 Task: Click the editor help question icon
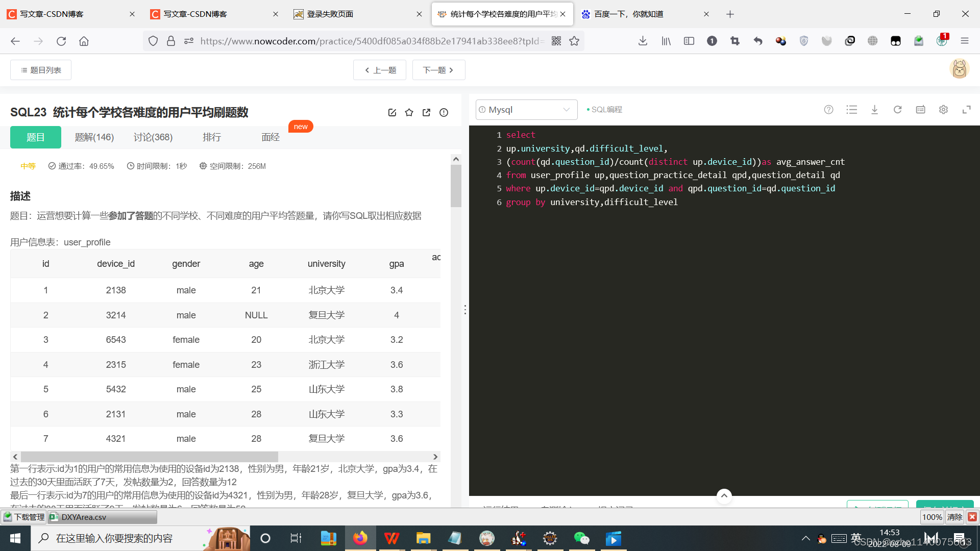(828, 110)
